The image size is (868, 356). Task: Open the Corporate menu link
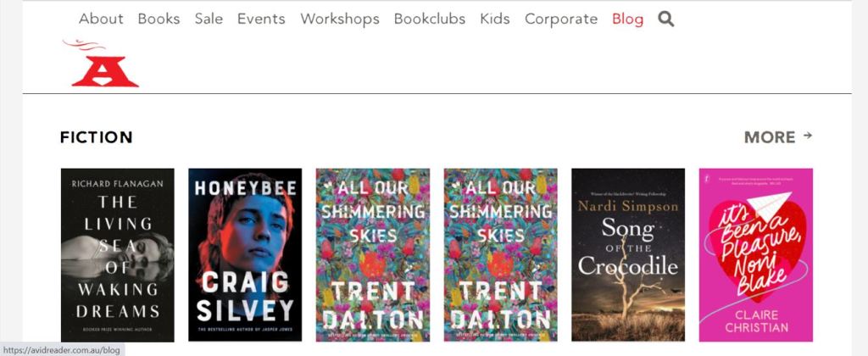point(561,19)
